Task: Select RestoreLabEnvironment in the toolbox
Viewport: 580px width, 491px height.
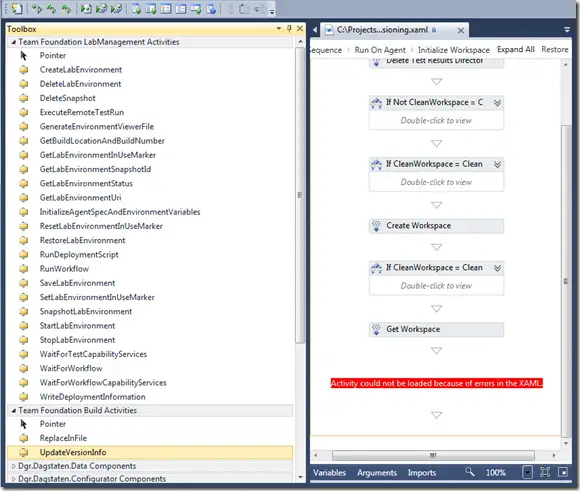Action: tap(82, 241)
